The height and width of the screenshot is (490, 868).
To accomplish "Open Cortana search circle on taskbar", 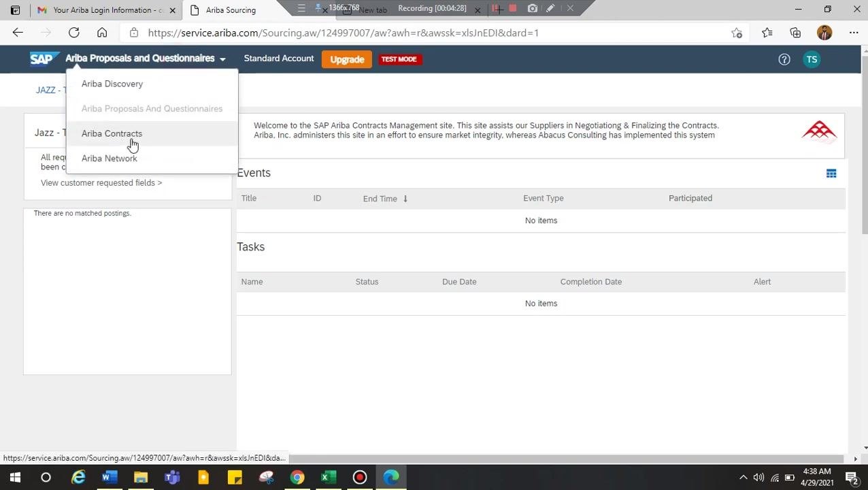I will click(x=46, y=477).
